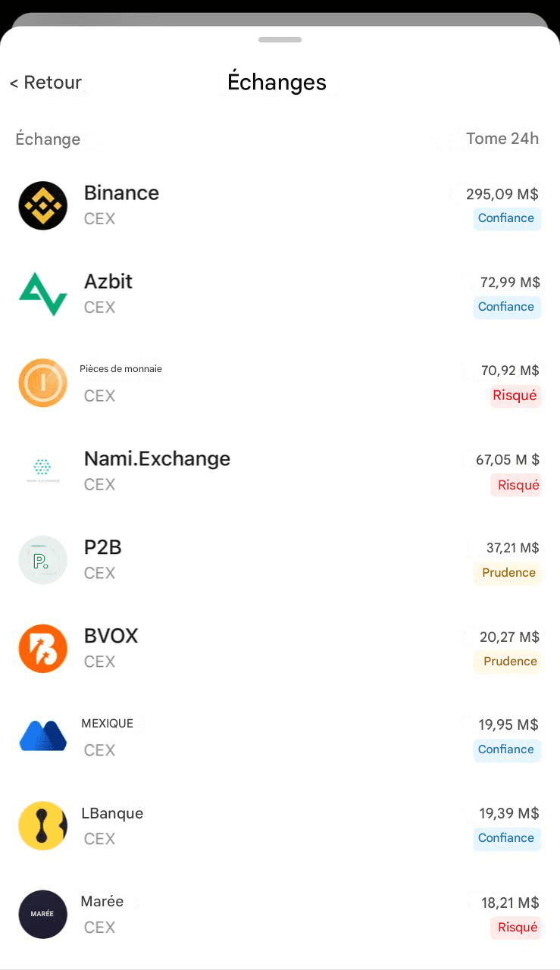Open the Azbit exchange name
The width and height of the screenshot is (560, 970).
click(x=108, y=281)
